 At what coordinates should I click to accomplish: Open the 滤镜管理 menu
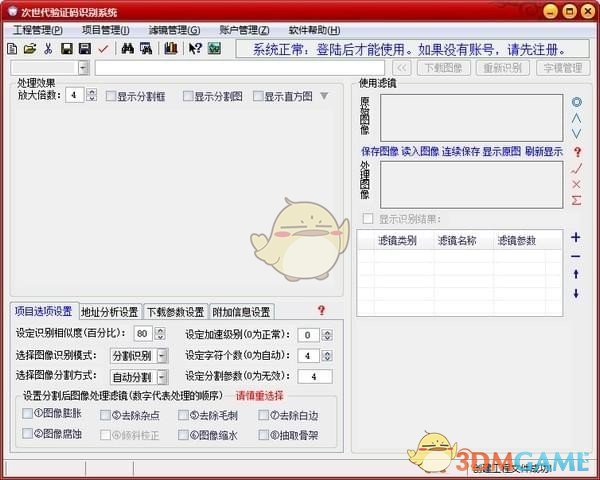(173, 30)
